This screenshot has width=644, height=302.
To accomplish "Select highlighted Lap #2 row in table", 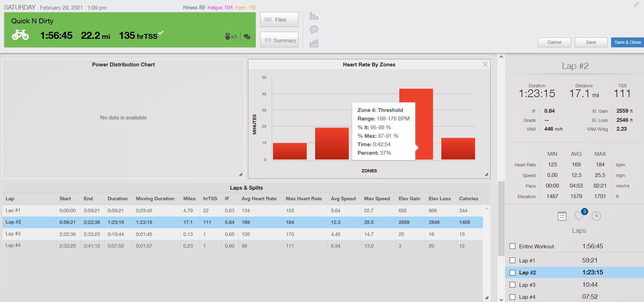I will tap(243, 222).
